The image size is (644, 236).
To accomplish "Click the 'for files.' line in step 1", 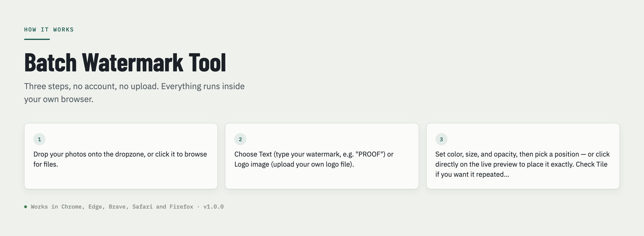I will [46, 164].
